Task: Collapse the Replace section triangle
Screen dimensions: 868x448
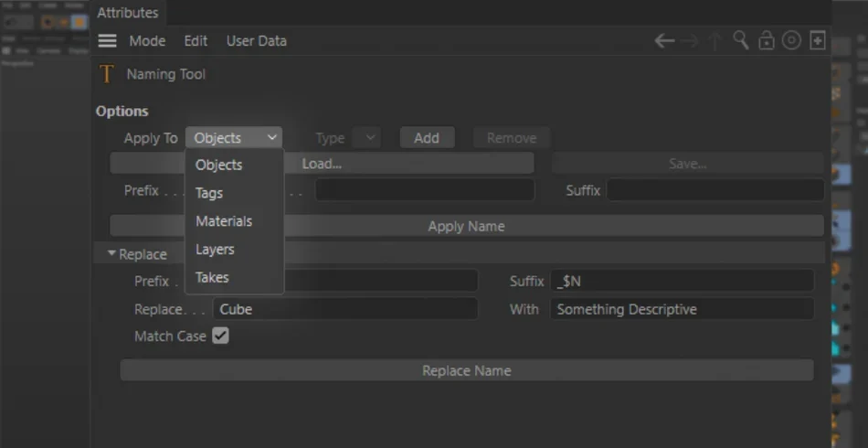Action: pyautogui.click(x=111, y=253)
